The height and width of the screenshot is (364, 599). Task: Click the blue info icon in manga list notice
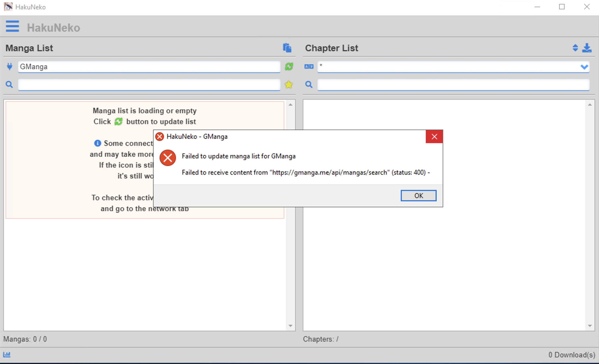(97, 143)
